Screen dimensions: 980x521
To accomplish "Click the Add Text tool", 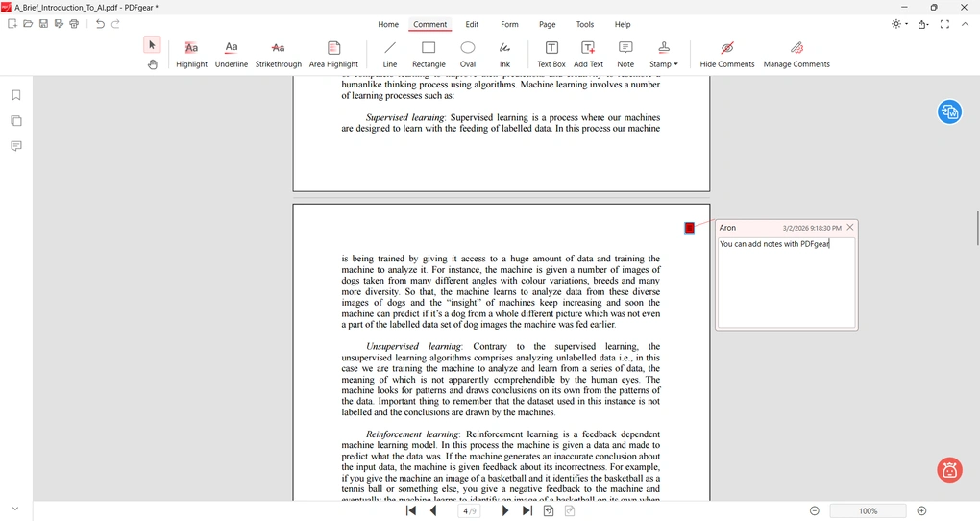I will 588,55.
